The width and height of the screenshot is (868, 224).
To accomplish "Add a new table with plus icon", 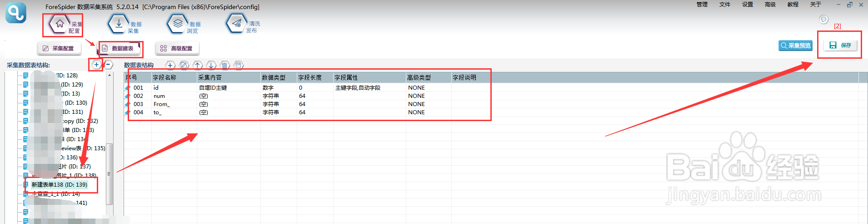I will (x=96, y=65).
